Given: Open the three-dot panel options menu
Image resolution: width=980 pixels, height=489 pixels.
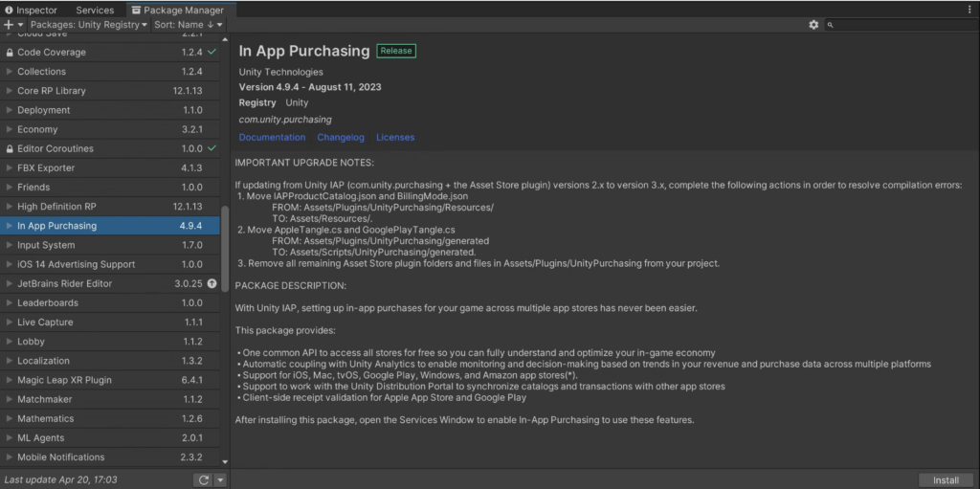Looking at the screenshot, I should coord(969,10).
